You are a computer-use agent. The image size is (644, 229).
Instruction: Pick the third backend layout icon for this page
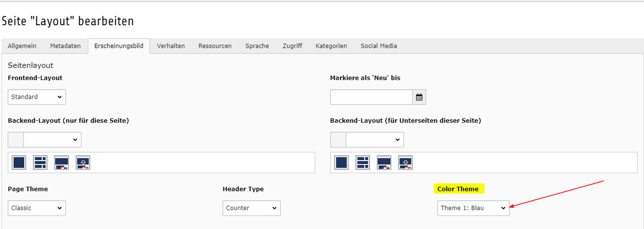(61, 163)
